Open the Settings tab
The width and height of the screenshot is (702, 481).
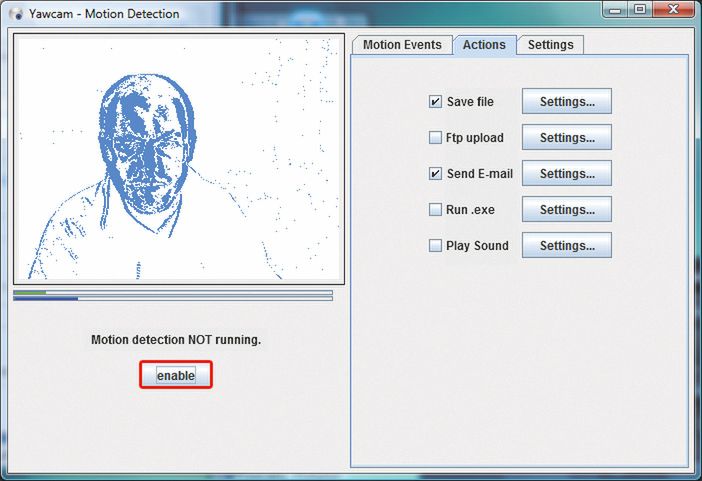point(550,45)
